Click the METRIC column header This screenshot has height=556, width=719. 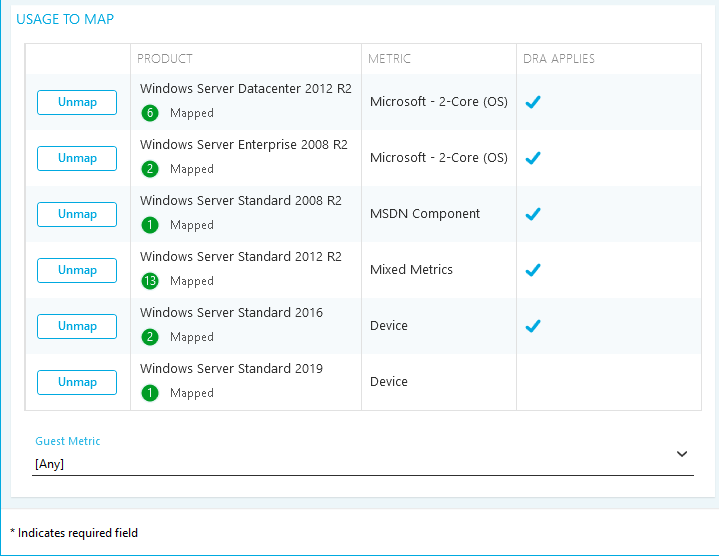pos(390,59)
